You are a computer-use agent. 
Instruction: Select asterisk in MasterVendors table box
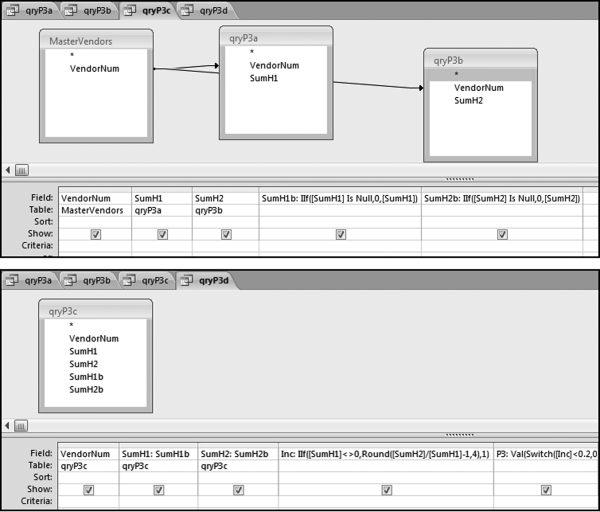click(x=72, y=55)
